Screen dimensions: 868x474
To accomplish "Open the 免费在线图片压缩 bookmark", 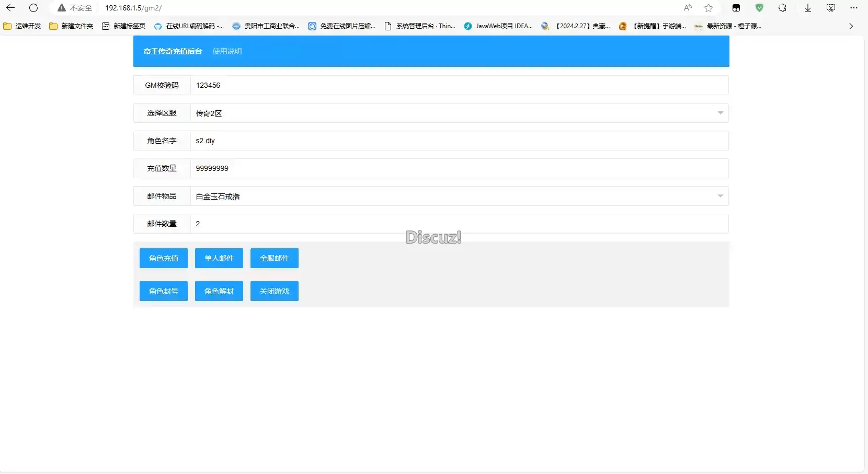I will click(x=341, y=26).
